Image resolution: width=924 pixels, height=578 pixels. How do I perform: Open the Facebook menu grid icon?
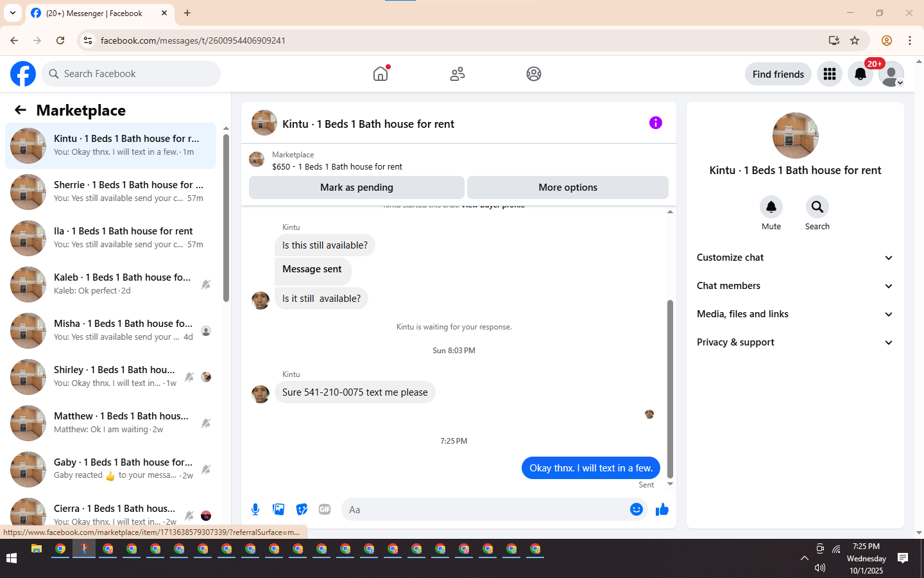click(x=830, y=74)
